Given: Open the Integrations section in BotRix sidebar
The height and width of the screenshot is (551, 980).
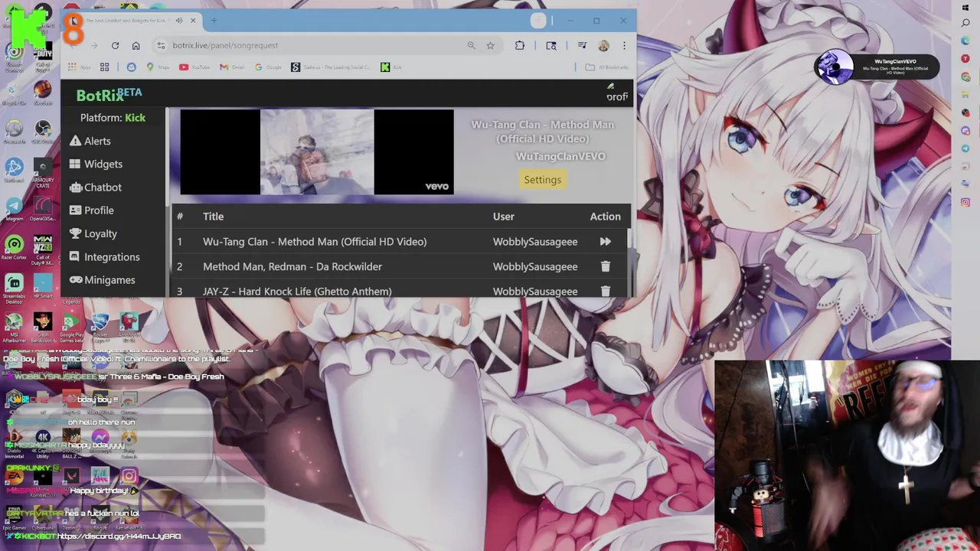Looking at the screenshot, I should [104, 257].
